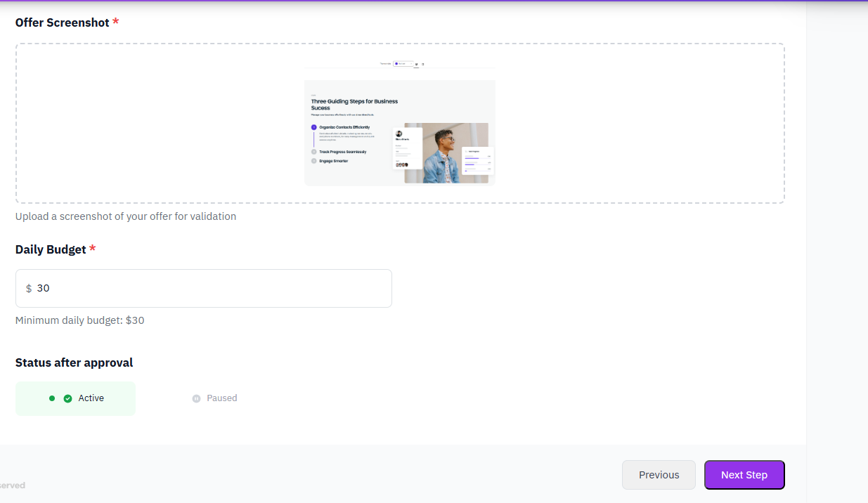
Task: Click the Next Step button
Action: point(744,475)
